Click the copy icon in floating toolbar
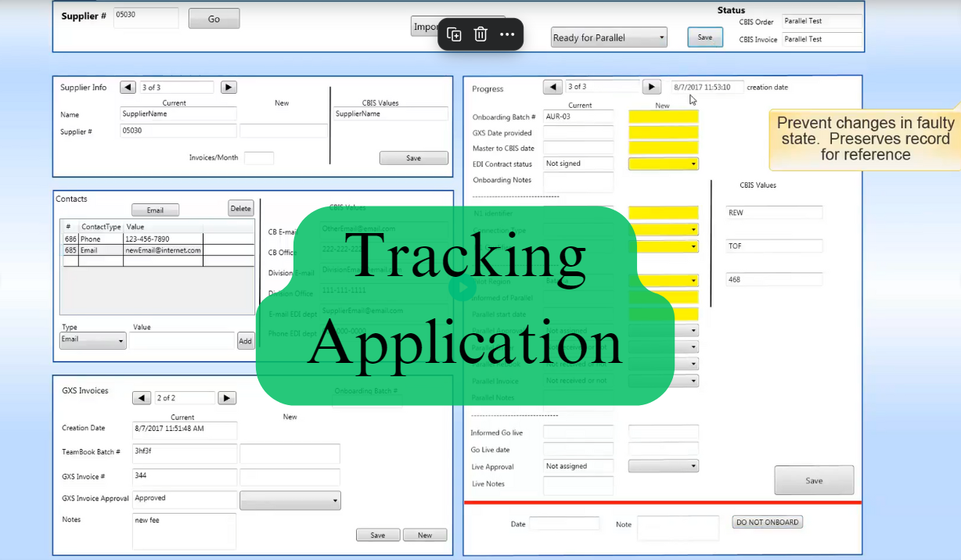Screen dimensions: 961x560 (454, 34)
